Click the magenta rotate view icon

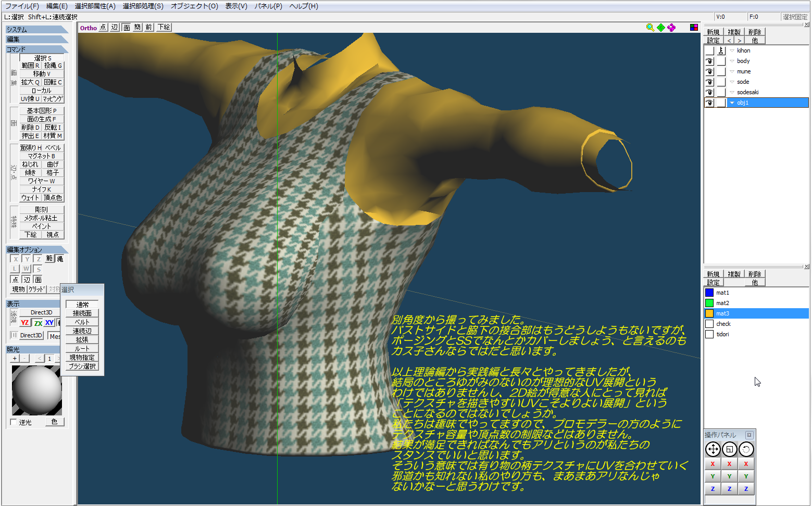tap(671, 28)
